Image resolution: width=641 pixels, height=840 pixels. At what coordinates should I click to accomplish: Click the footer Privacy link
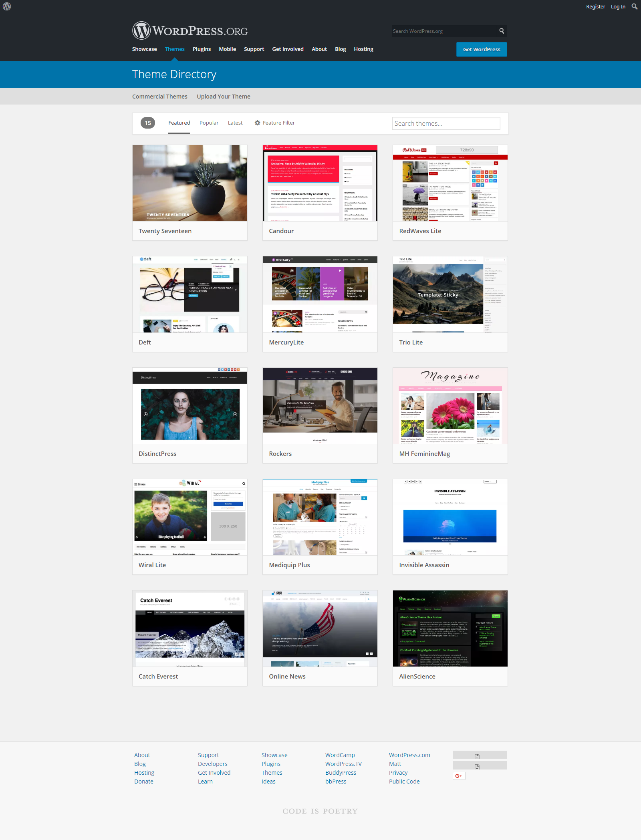point(398,773)
